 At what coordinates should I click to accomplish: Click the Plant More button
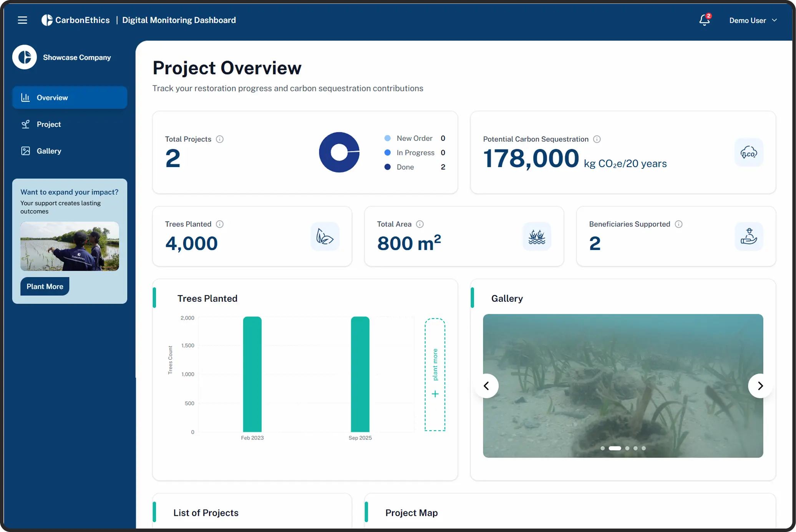[45, 286]
